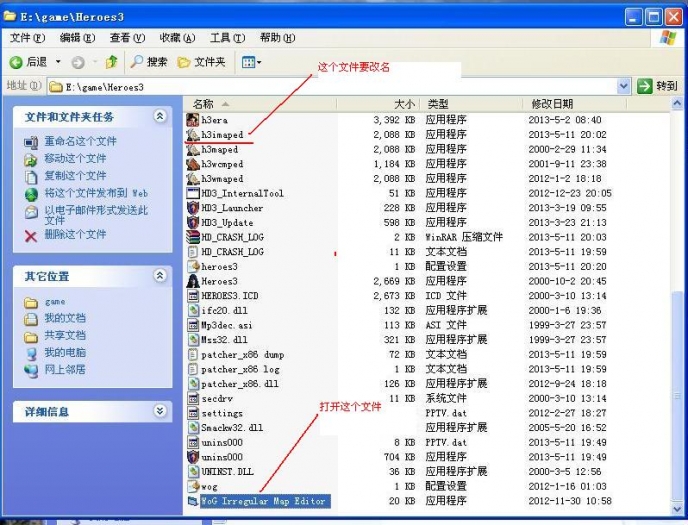Select the HD3_Update shield icon
Viewport: 688px width, 525px height.
tap(193, 222)
